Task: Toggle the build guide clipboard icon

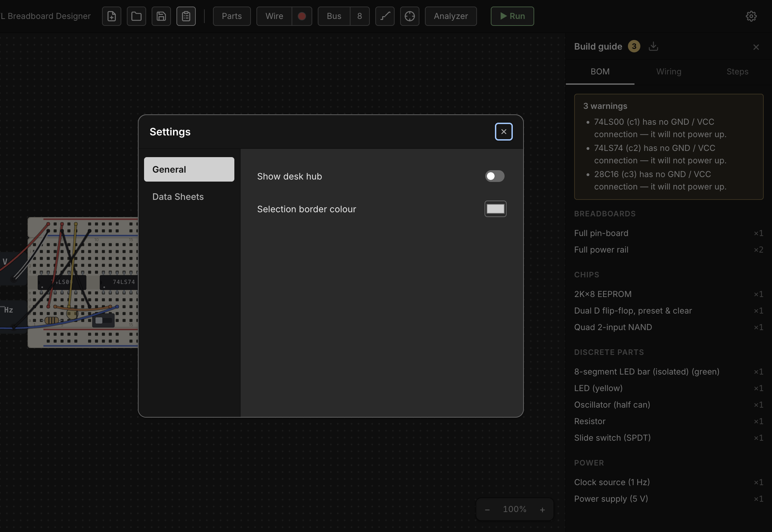Action: point(186,16)
